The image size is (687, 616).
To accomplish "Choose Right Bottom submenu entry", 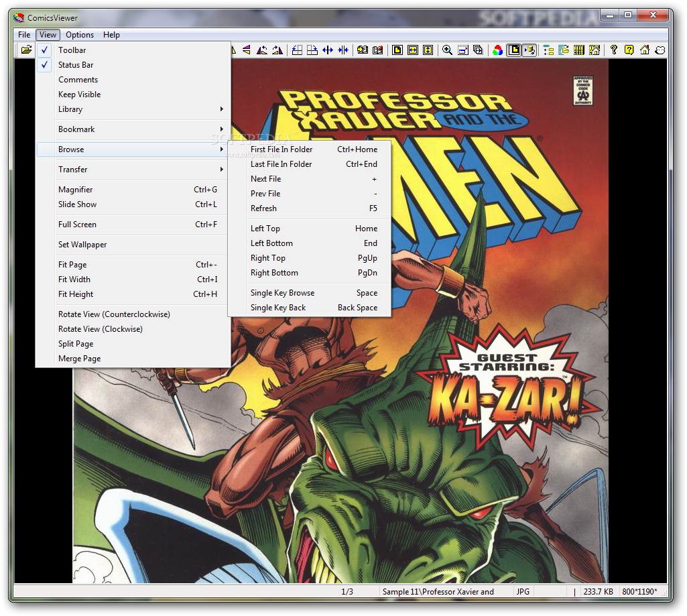I will coord(310,273).
